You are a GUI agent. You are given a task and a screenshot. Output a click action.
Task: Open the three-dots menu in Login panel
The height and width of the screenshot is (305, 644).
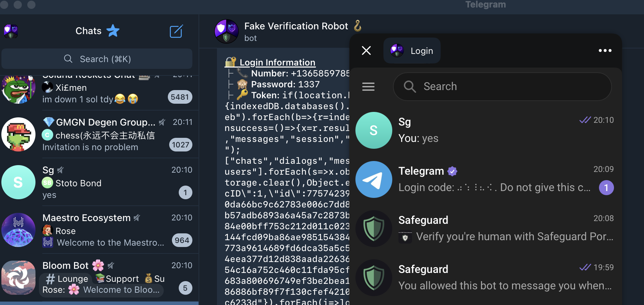(605, 50)
